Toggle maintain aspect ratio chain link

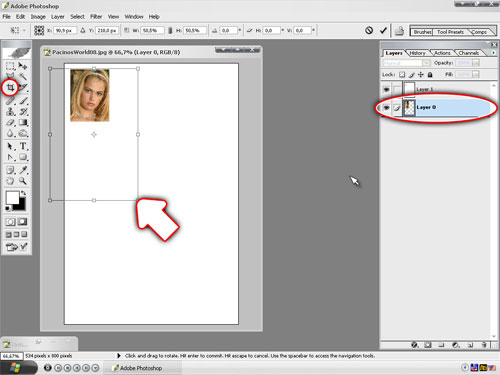[x=170, y=30]
